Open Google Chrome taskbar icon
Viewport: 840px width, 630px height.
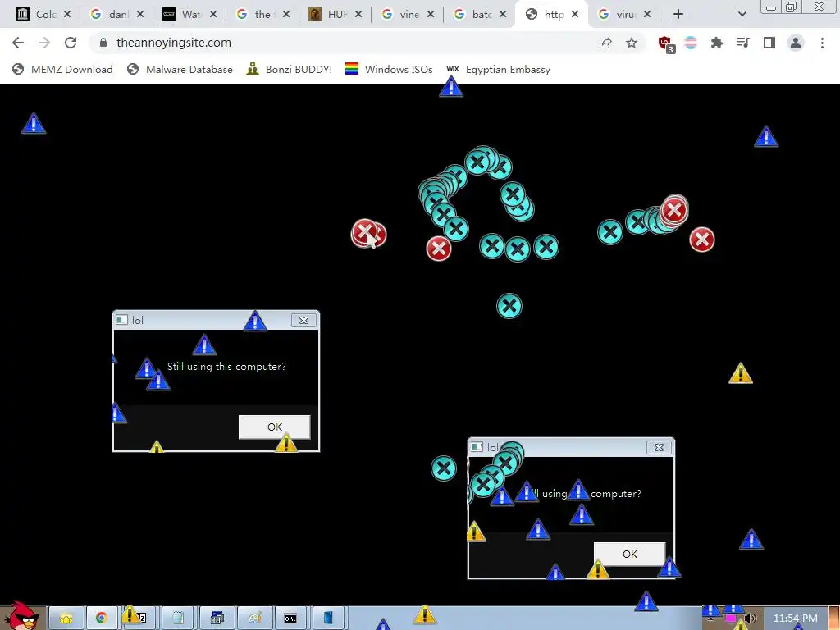coord(101,619)
